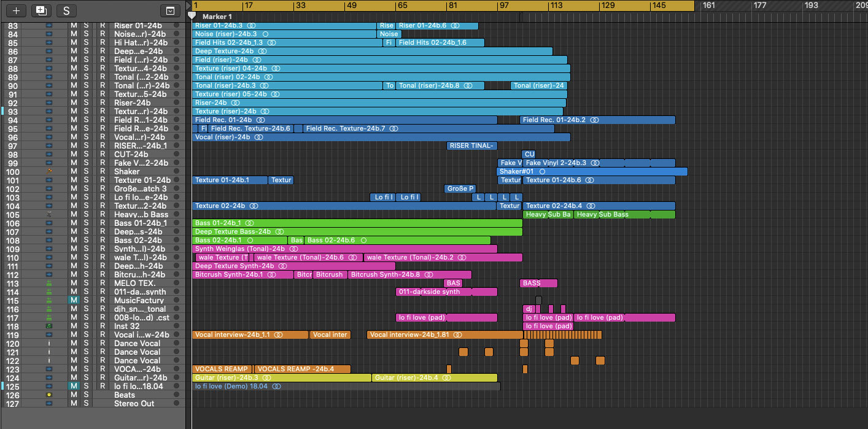868x429 pixels.
Task: Click the synth icon on 008-lo...d) .cst track
Action: 49,317
